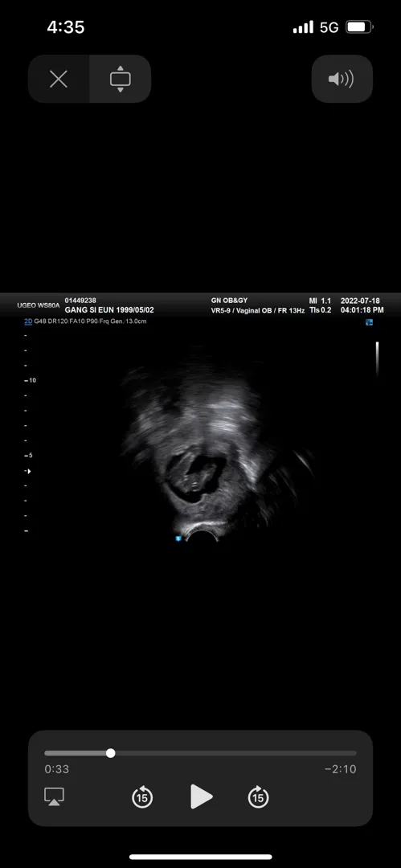Skip forward 15 seconds
Screen dimensions: 401x868
[258, 797]
